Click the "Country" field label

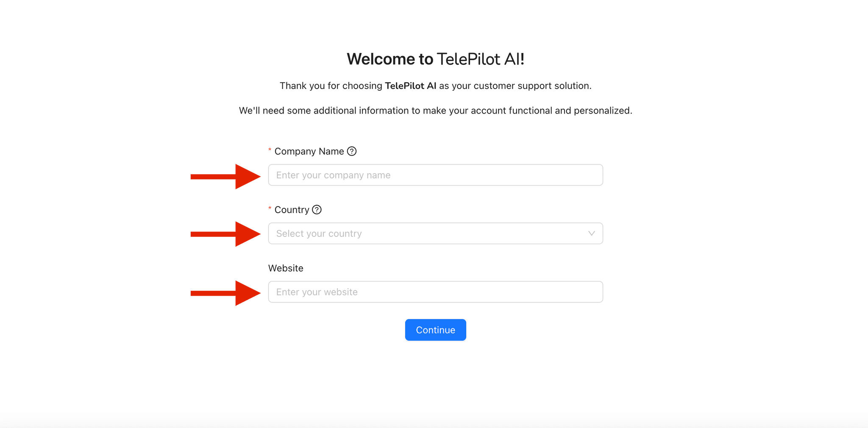coord(292,210)
